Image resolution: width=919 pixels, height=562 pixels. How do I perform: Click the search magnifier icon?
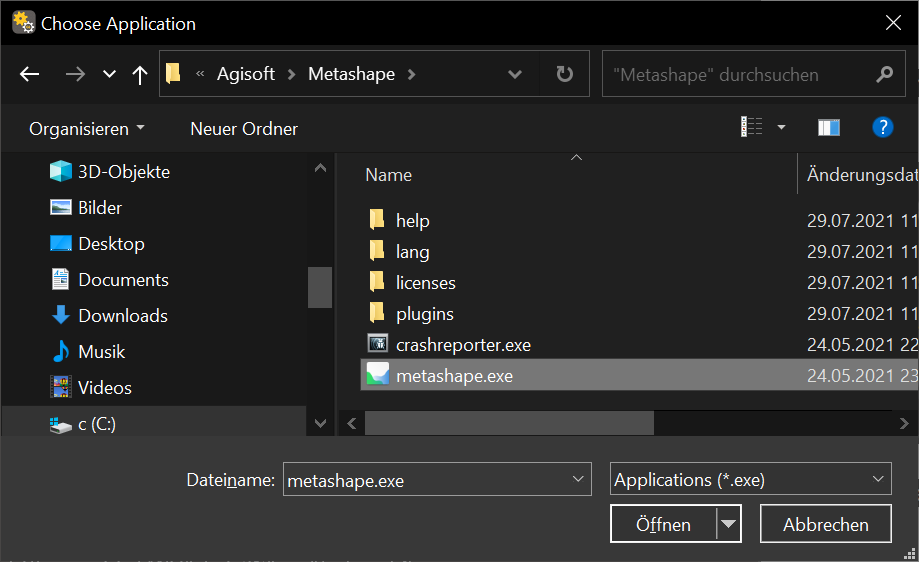tap(884, 74)
